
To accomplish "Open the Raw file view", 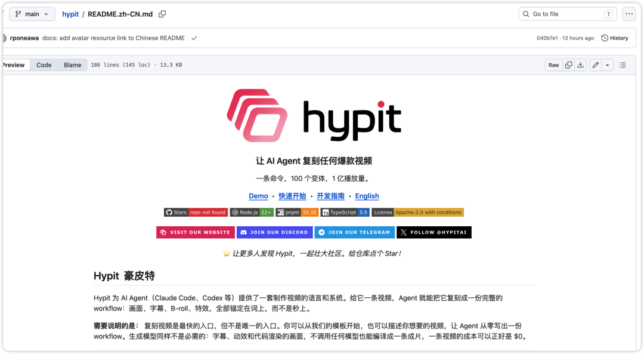I will click(x=553, y=65).
